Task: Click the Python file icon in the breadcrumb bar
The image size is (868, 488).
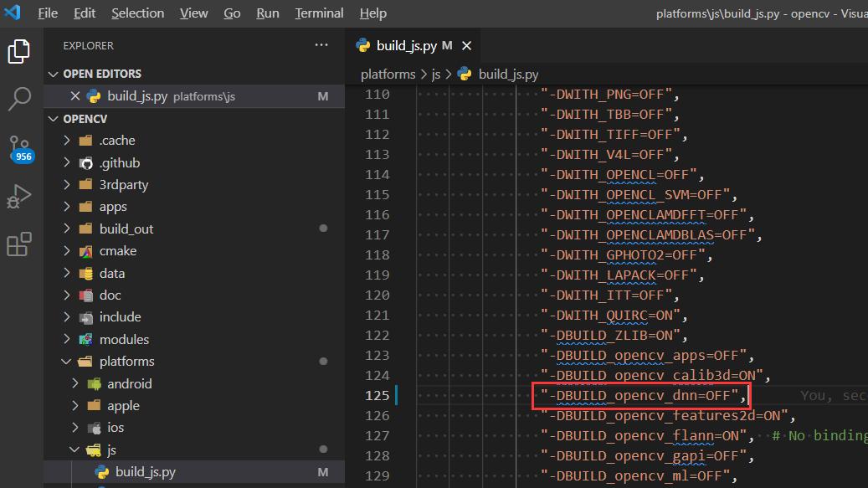Action: 464,74
